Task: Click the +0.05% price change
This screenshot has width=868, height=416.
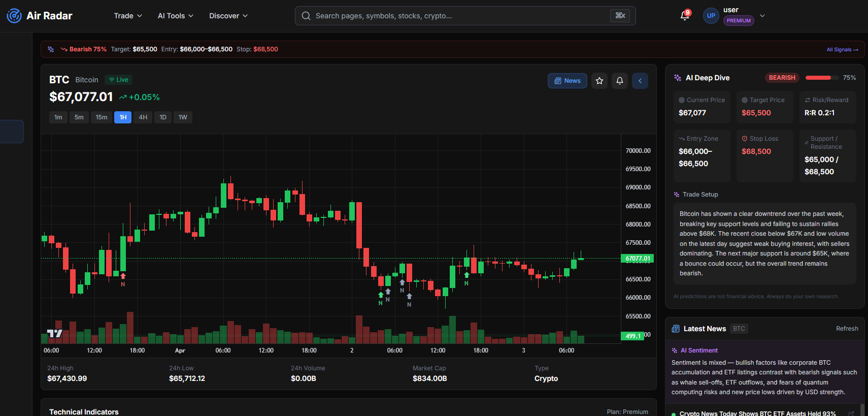Action: click(144, 97)
